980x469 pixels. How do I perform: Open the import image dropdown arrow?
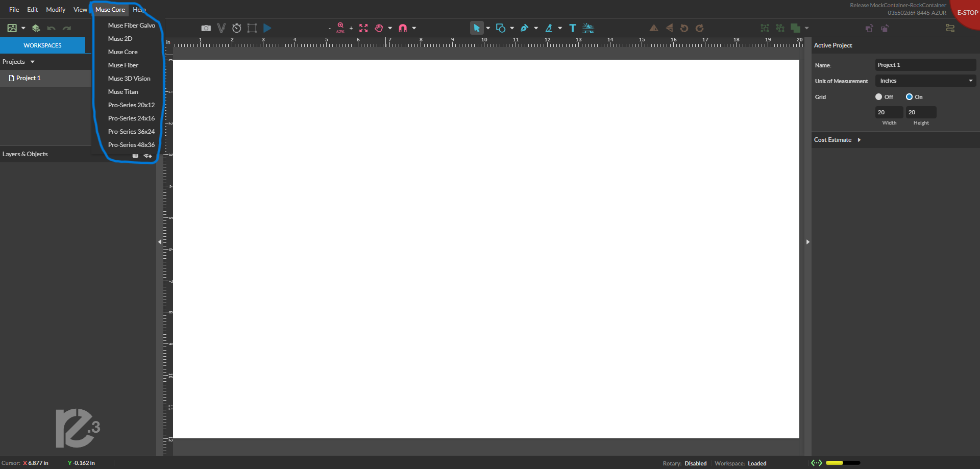pyautogui.click(x=23, y=28)
